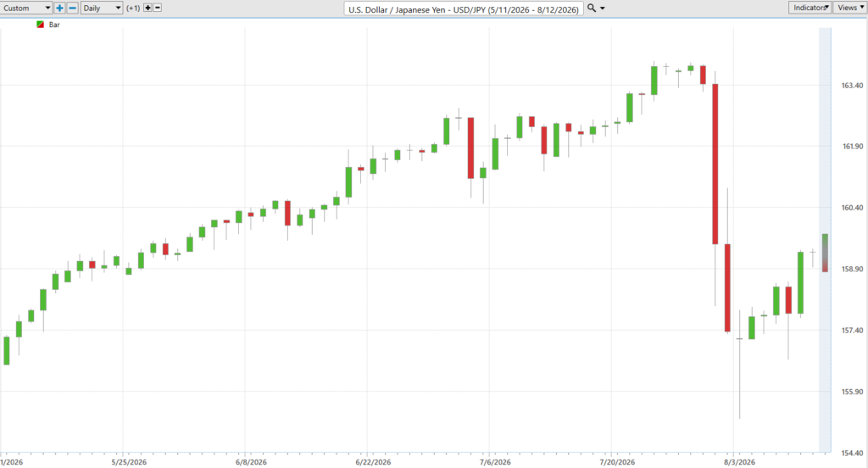Click the forecast bar in the shaded column

(825, 253)
